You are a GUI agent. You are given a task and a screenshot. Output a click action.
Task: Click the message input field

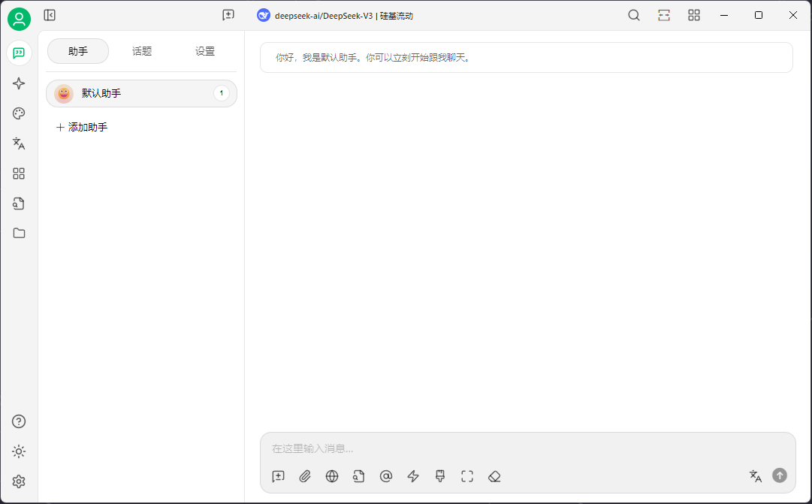(x=526, y=448)
